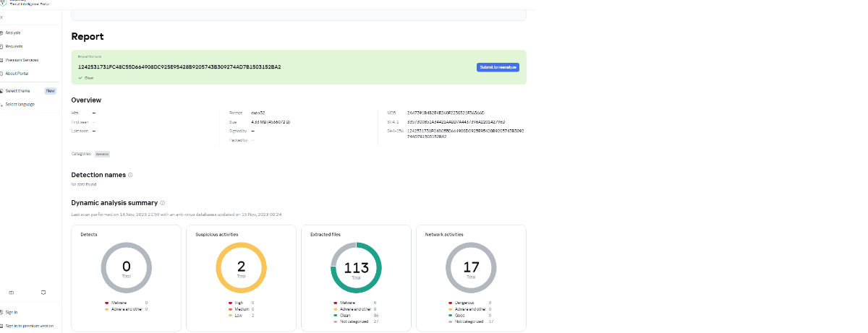Click the Clean legend swatch under Extracted files
Screen dimensions: 868x333
pos(336,315)
